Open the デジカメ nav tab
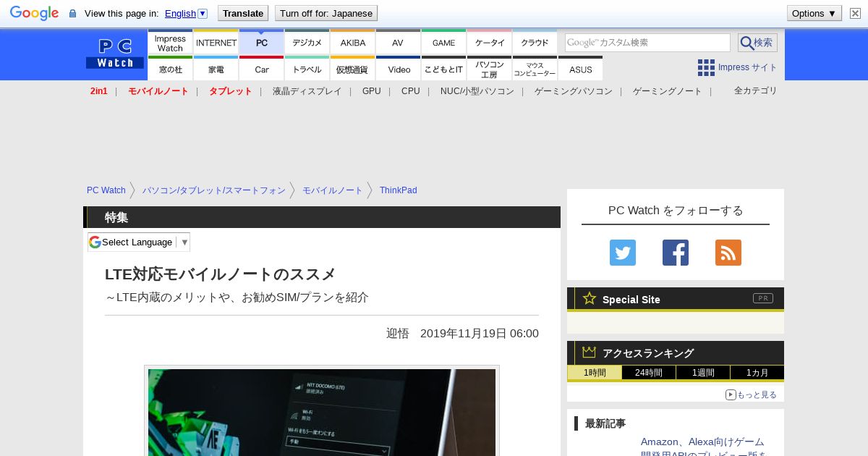 (307, 43)
